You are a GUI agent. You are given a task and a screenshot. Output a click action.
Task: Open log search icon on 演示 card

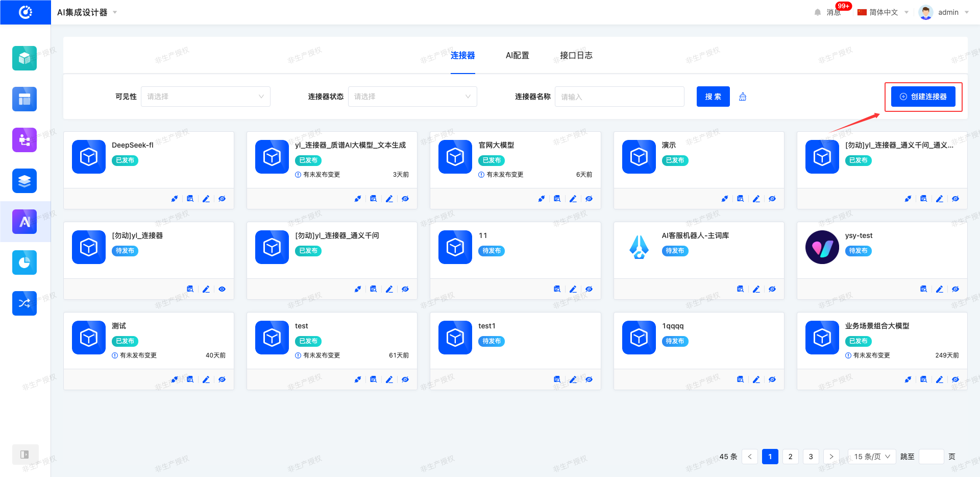[740, 199]
